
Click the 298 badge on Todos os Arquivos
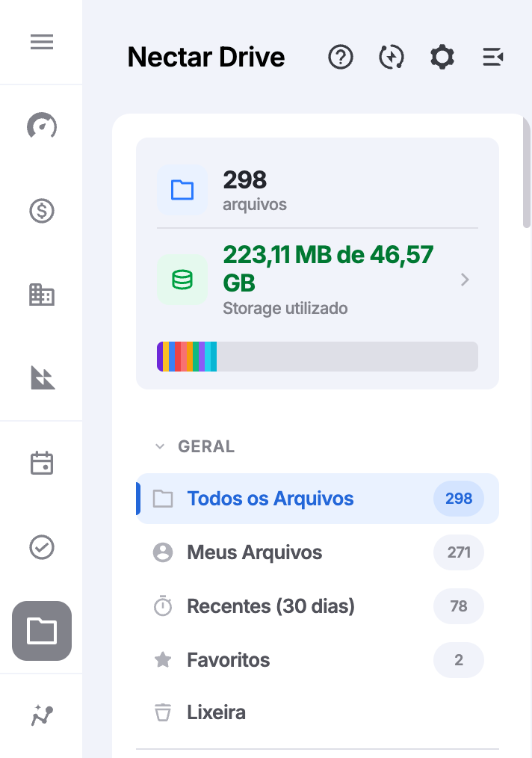pos(459,499)
